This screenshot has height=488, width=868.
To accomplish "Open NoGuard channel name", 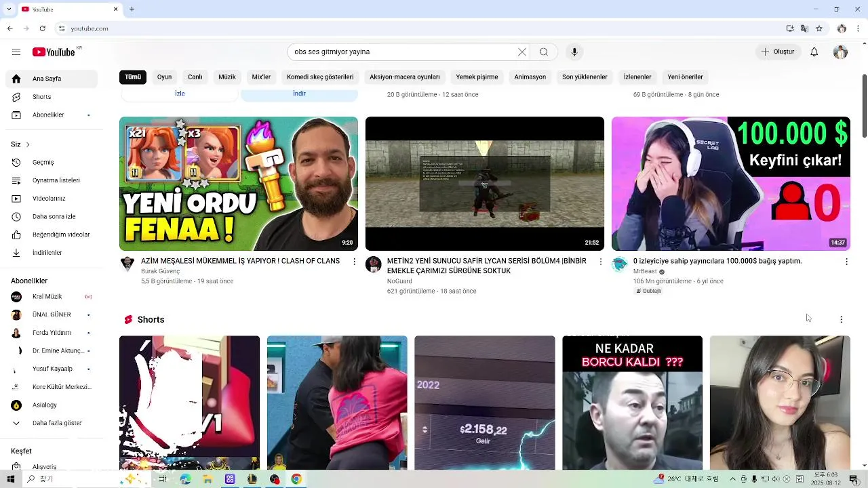I will 399,281.
